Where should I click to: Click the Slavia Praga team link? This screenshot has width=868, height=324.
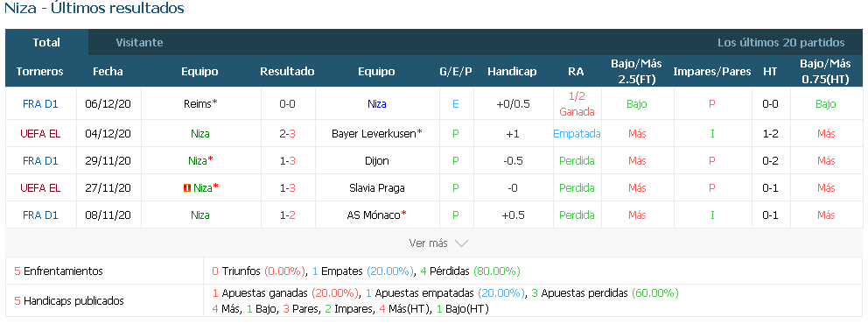(376, 187)
